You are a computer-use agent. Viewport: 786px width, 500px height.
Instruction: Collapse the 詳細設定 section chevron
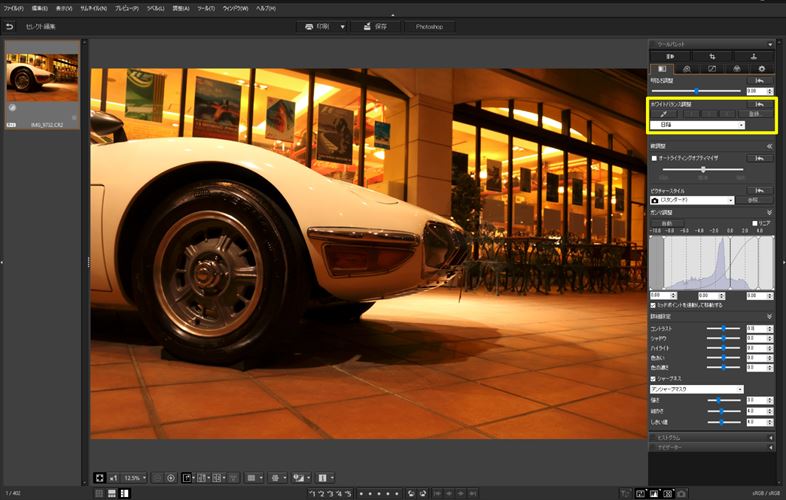pyautogui.click(x=769, y=316)
